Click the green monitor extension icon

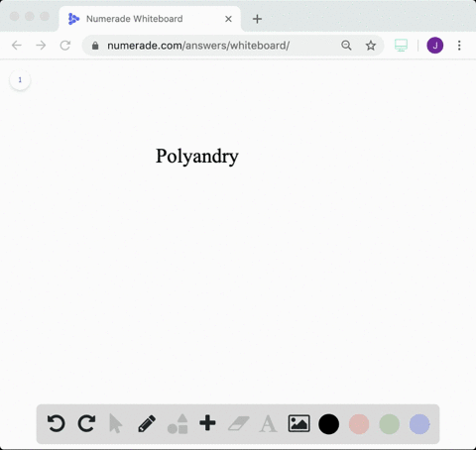401,46
